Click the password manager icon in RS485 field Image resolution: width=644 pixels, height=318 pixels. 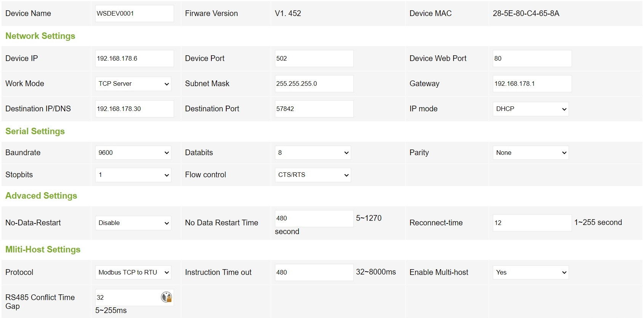pyautogui.click(x=166, y=297)
